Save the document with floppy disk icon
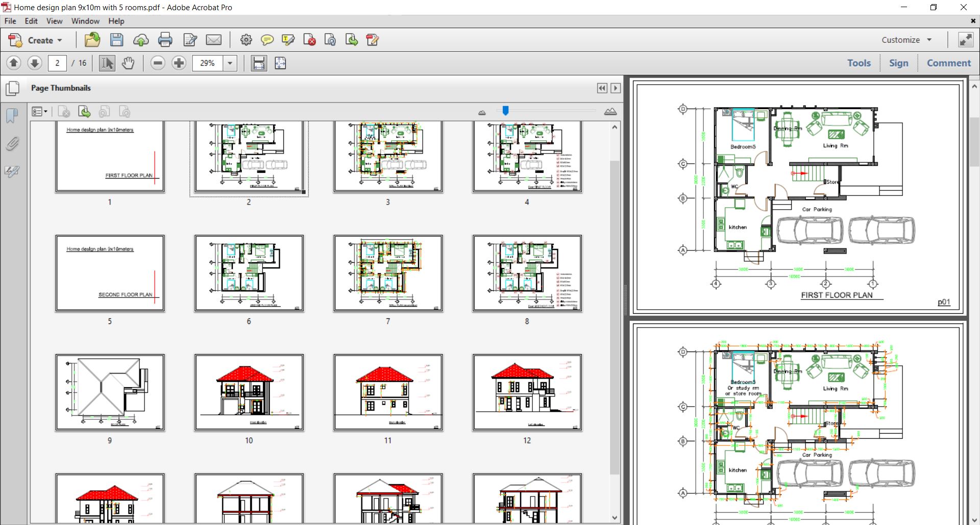 117,40
